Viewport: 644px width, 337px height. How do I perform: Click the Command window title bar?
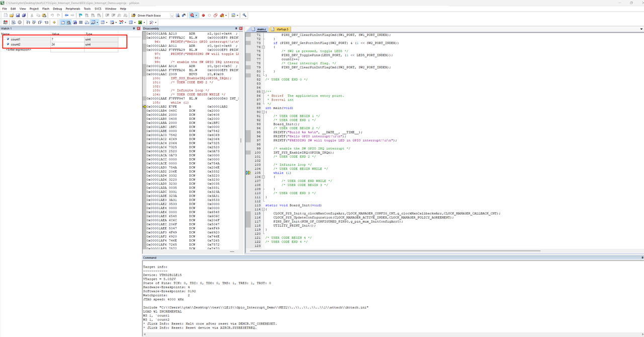pos(392,258)
